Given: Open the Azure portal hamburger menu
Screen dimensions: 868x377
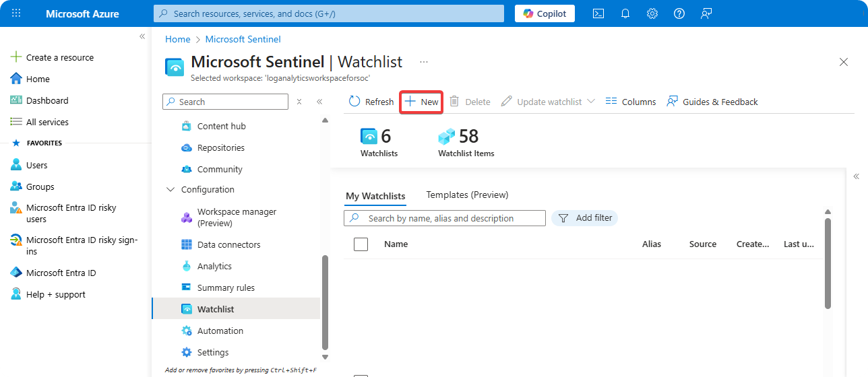Looking at the screenshot, I should click(x=17, y=13).
